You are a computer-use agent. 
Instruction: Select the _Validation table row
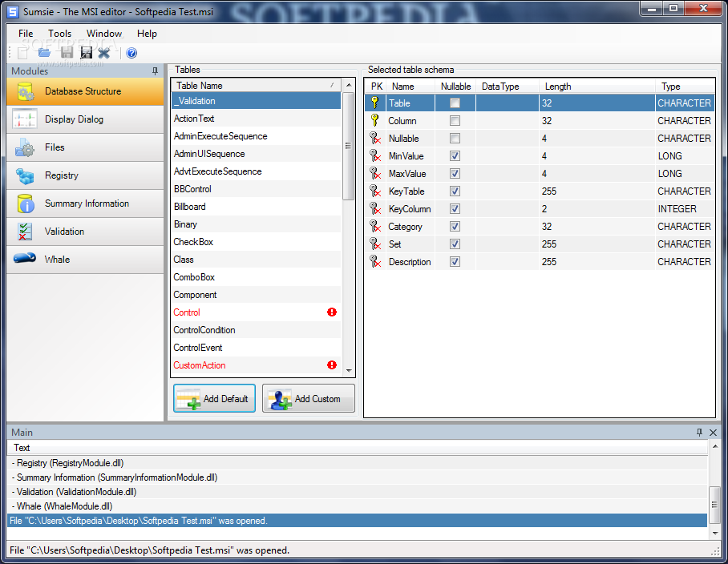(257, 101)
